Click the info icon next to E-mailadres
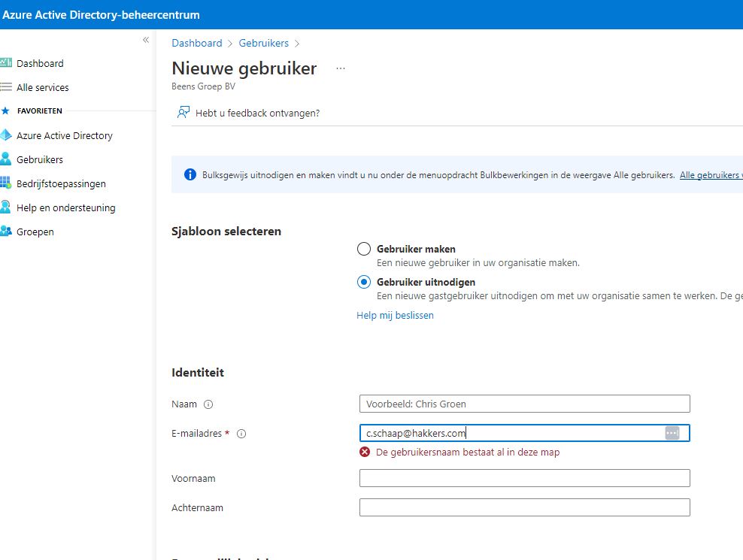The width and height of the screenshot is (743, 560). click(x=241, y=434)
